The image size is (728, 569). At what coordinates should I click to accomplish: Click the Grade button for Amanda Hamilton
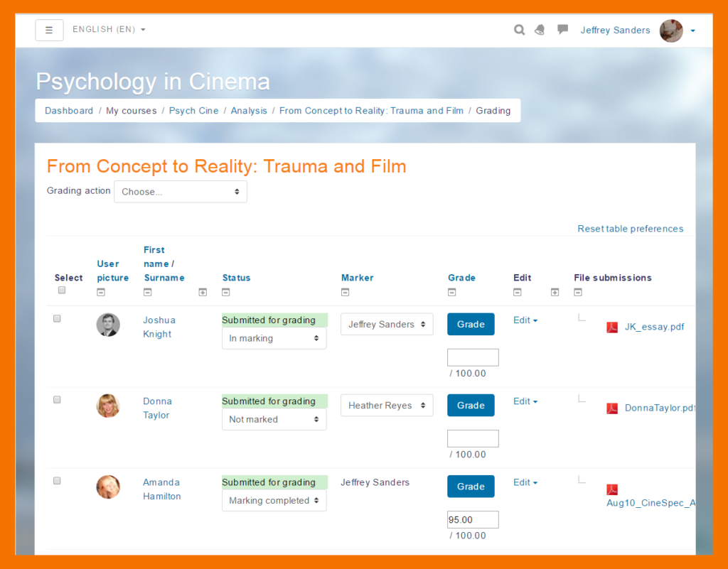click(x=471, y=486)
